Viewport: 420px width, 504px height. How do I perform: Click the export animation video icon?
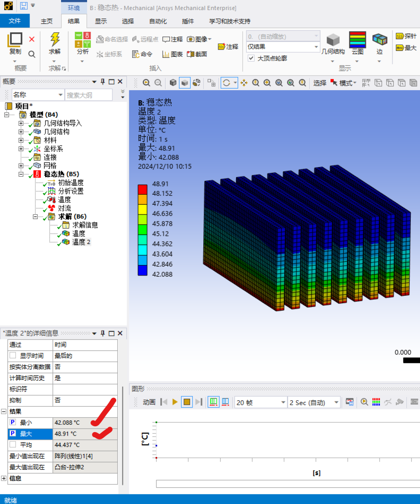(350, 402)
